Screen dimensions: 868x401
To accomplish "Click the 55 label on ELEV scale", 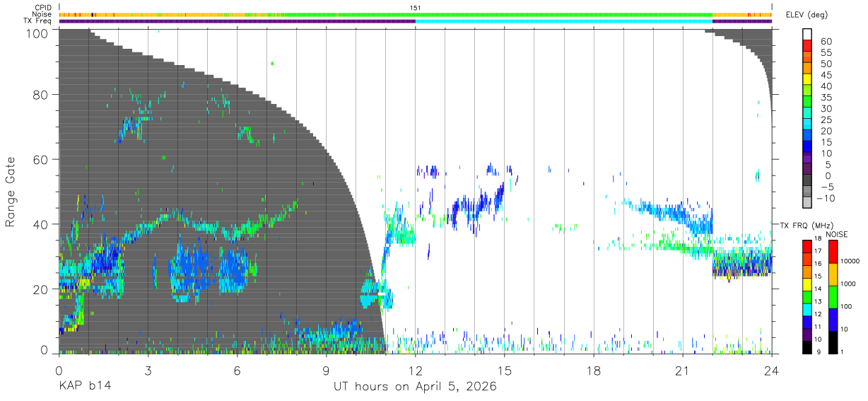I will pyautogui.click(x=825, y=52).
